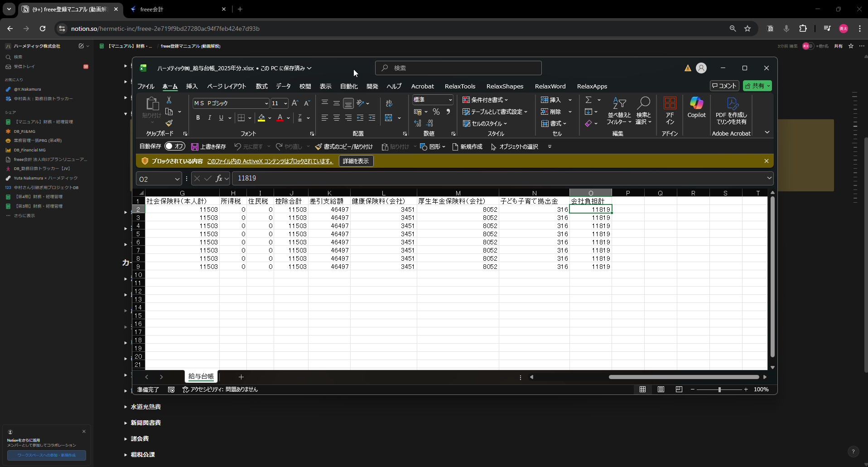Open the Name Box dropdown arrow
This screenshot has width=868, height=467.
click(177, 179)
